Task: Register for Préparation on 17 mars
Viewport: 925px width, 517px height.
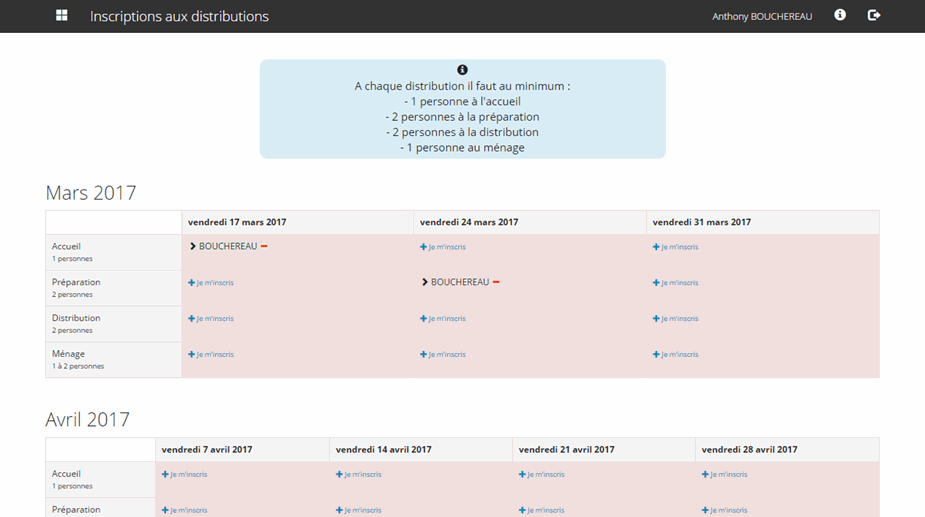Action: (x=211, y=283)
